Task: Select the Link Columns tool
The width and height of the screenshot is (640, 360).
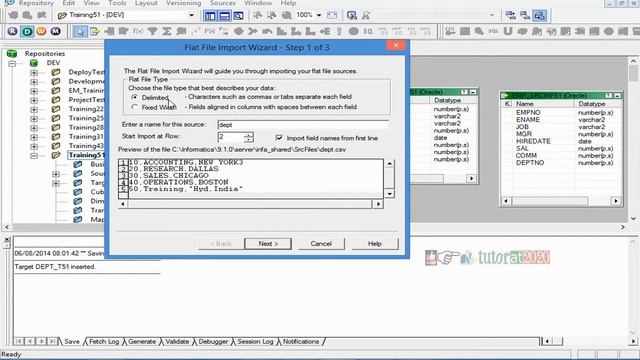Action: [x=95, y=31]
